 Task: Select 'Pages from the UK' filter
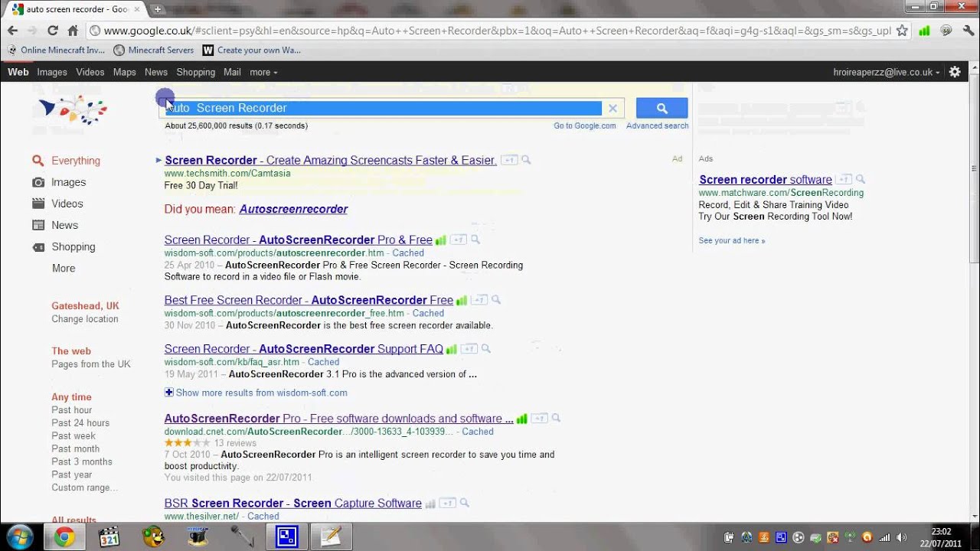[x=91, y=364]
